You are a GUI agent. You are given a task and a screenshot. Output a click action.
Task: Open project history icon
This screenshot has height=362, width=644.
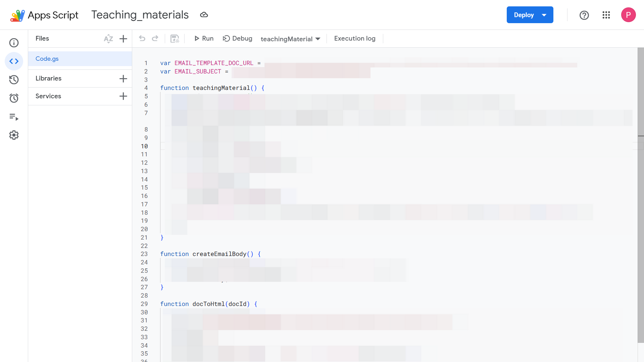click(14, 80)
